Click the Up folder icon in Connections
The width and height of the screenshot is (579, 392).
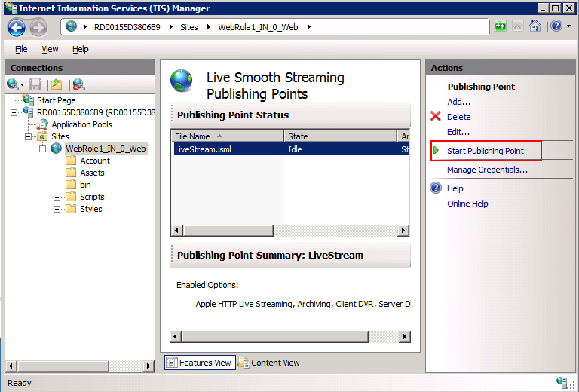[x=57, y=84]
